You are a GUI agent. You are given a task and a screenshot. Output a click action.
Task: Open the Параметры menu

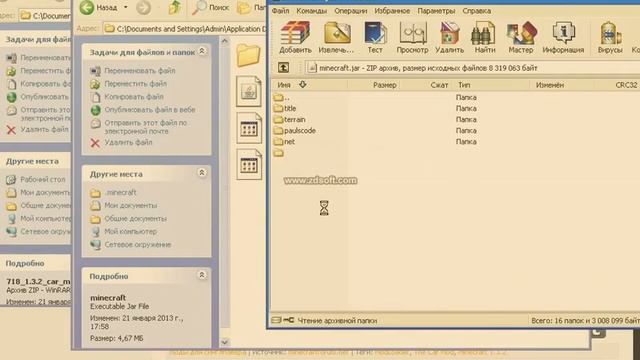[436, 11]
